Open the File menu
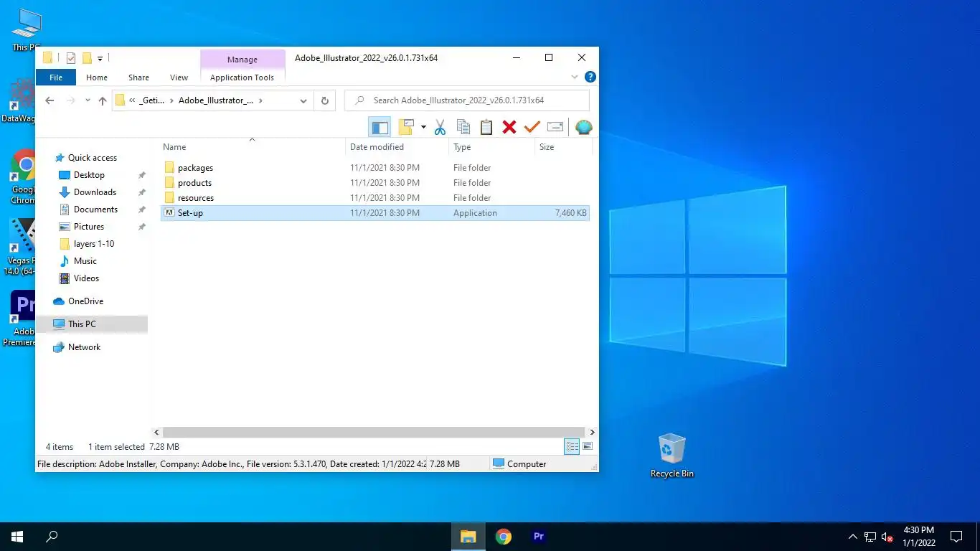 pyautogui.click(x=56, y=77)
